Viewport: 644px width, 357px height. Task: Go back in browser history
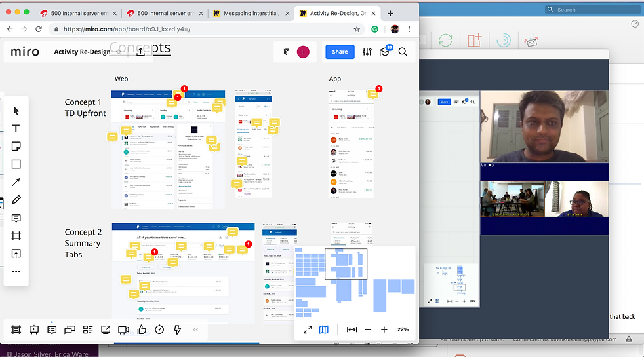pos(10,29)
